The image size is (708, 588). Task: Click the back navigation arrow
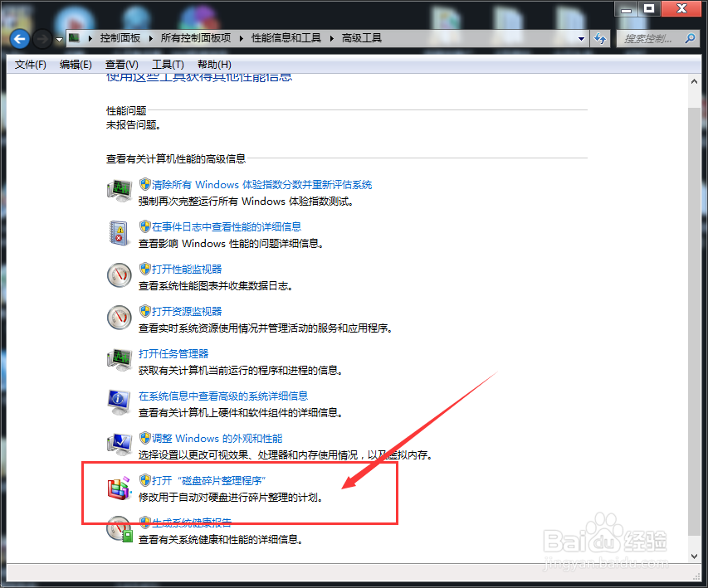[18, 37]
